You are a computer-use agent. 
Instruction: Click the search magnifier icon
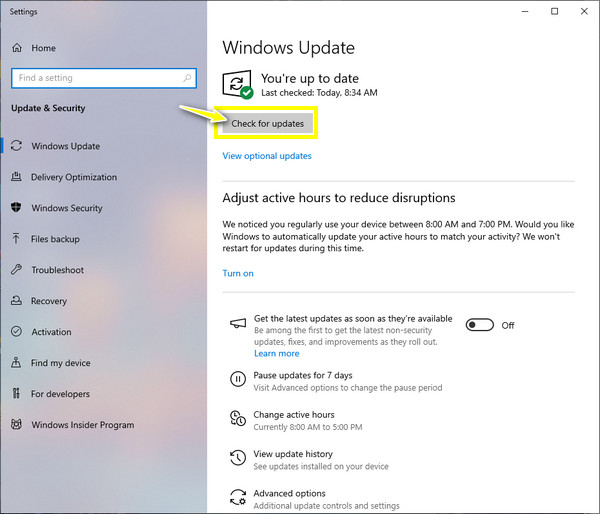pos(187,78)
